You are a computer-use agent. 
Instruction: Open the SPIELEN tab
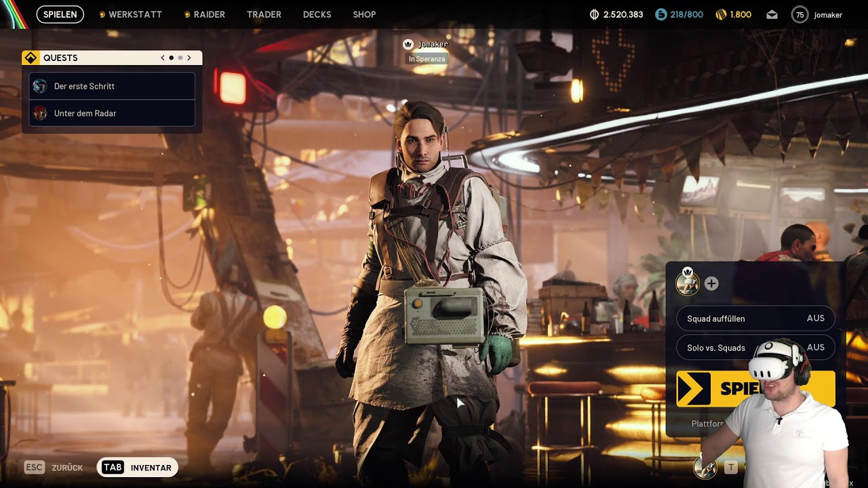point(60,14)
